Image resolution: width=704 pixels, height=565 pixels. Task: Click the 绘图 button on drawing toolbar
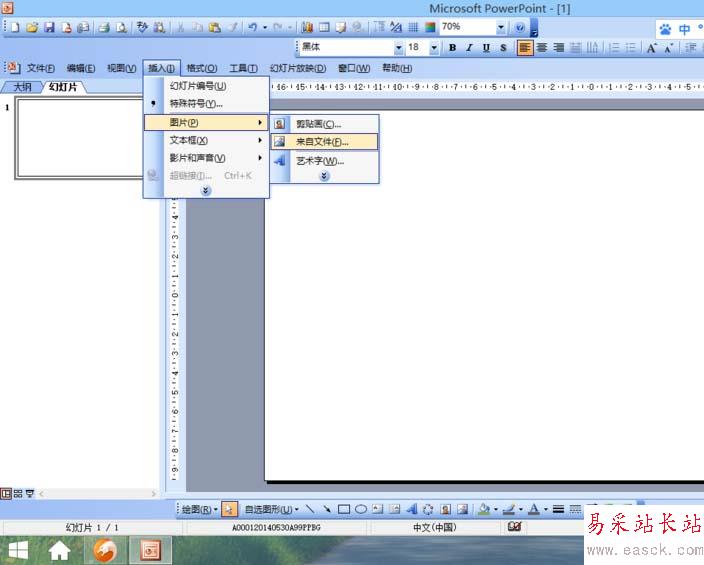point(197,509)
